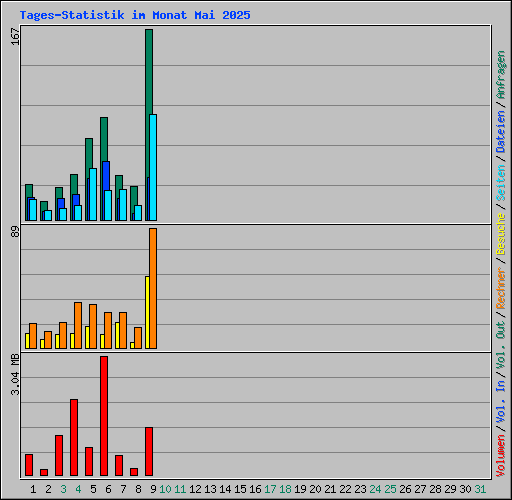Click the tallest red Volumen bar on day 6
512x500 pixels.
pos(104,416)
